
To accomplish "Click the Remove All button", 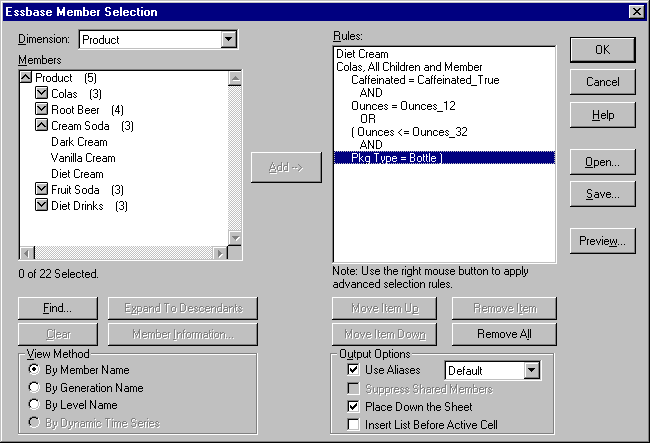I will pos(504,334).
